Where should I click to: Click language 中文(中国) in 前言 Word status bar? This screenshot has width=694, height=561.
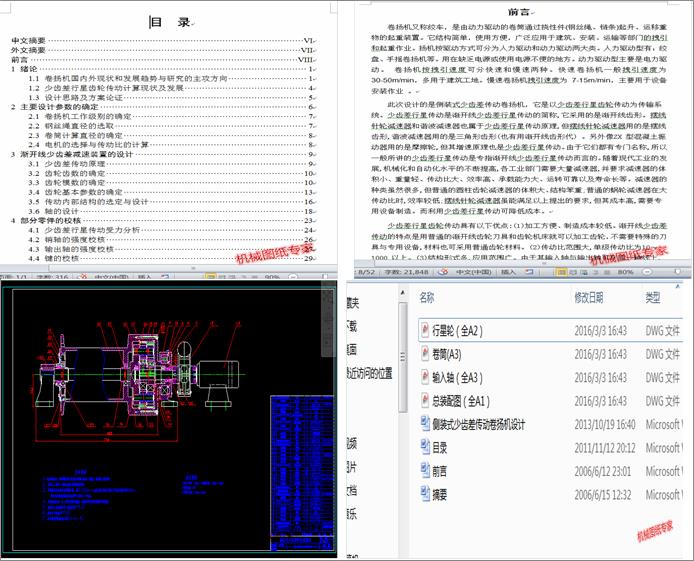(x=474, y=272)
